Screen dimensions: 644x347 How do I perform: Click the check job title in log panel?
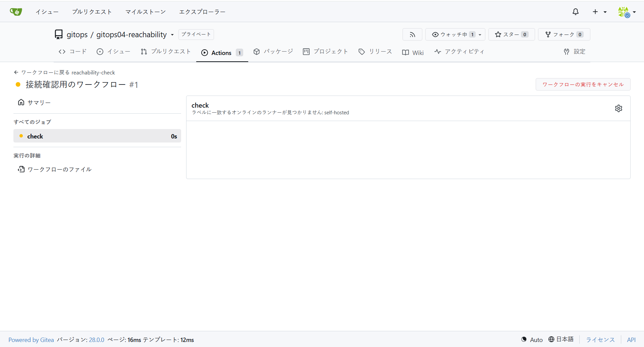(200, 105)
